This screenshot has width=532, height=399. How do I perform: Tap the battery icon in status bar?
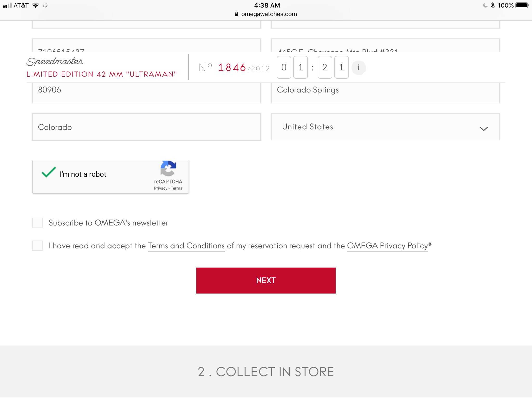tap(522, 5)
